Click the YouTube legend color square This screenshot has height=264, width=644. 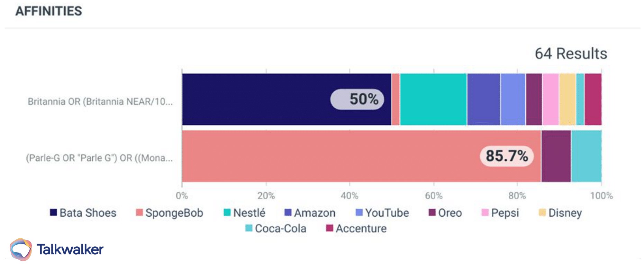point(359,213)
